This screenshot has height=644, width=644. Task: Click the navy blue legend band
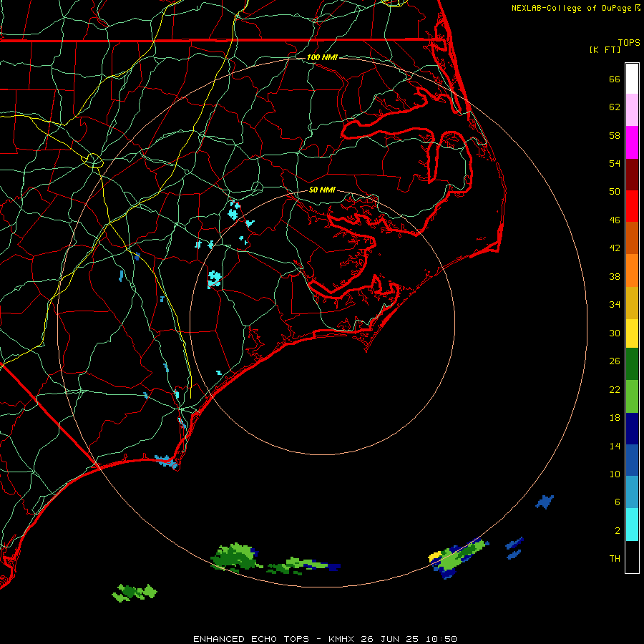tap(632, 429)
